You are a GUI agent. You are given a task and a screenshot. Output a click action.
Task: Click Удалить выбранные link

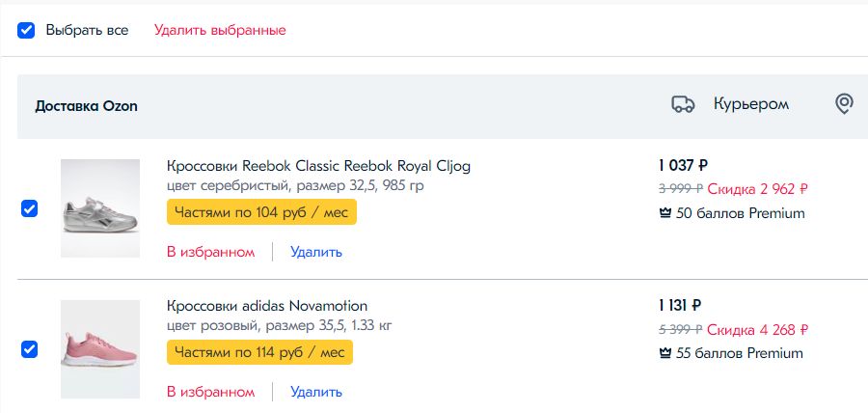(x=220, y=30)
